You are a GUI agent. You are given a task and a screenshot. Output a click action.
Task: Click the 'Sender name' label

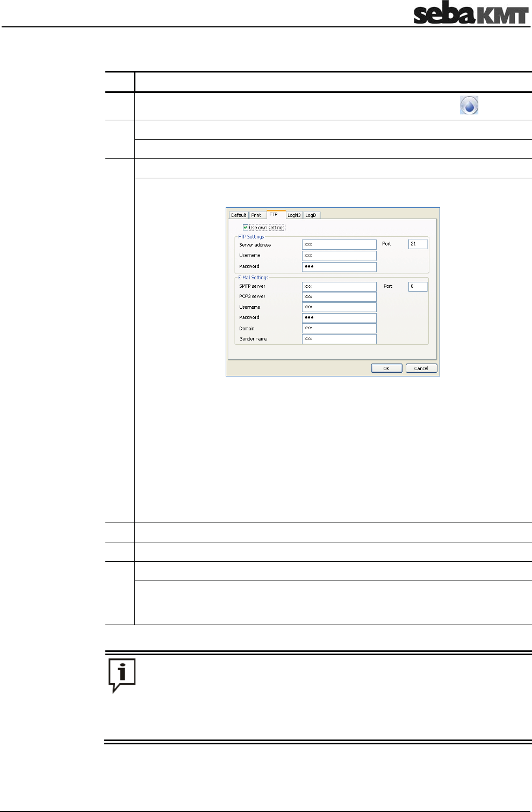click(253, 339)
